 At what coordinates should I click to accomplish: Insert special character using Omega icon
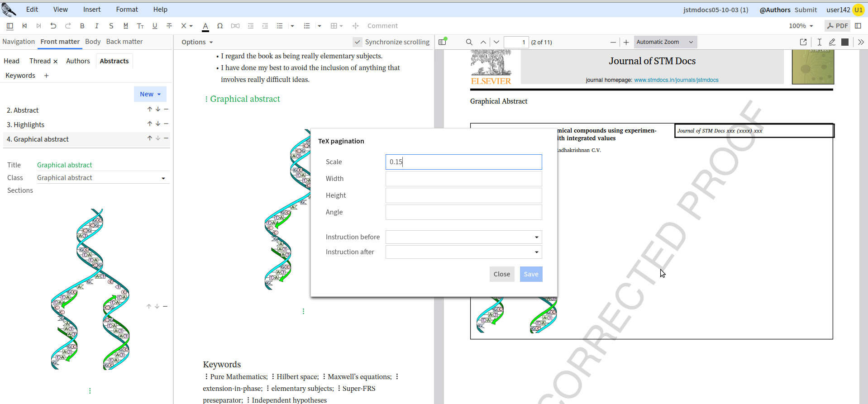tap(220, 26)
